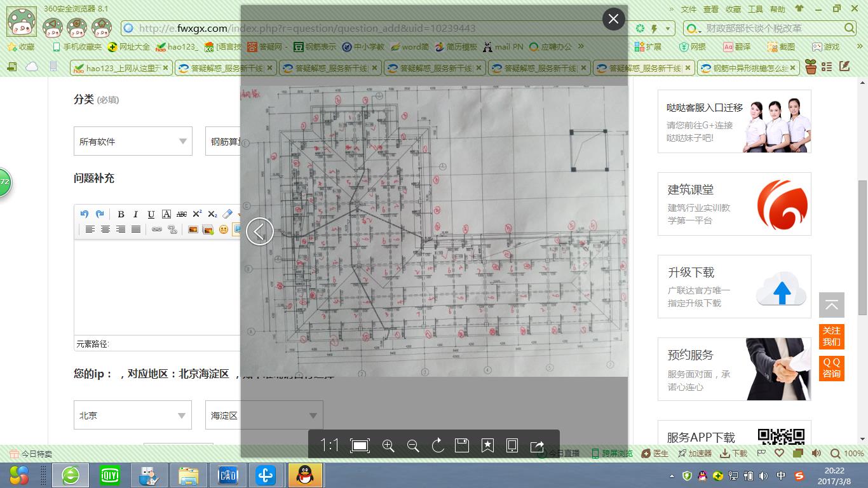868x488 pixels.
Task: Open the 文件 menu
Action: [689, 9]
